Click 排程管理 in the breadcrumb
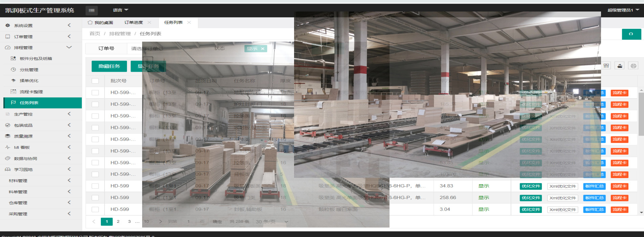The height and width of the screenshot is (237, 644). pos(120,34)
